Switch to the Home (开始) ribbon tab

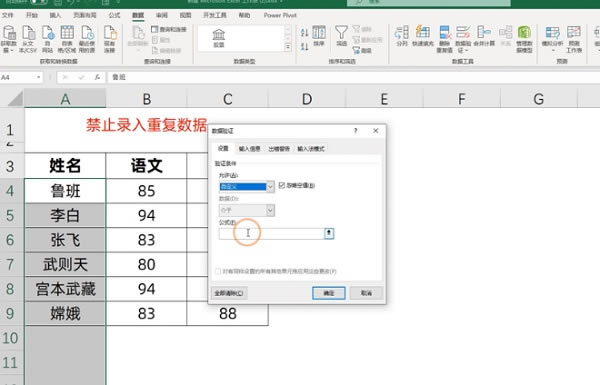(32, 15)
